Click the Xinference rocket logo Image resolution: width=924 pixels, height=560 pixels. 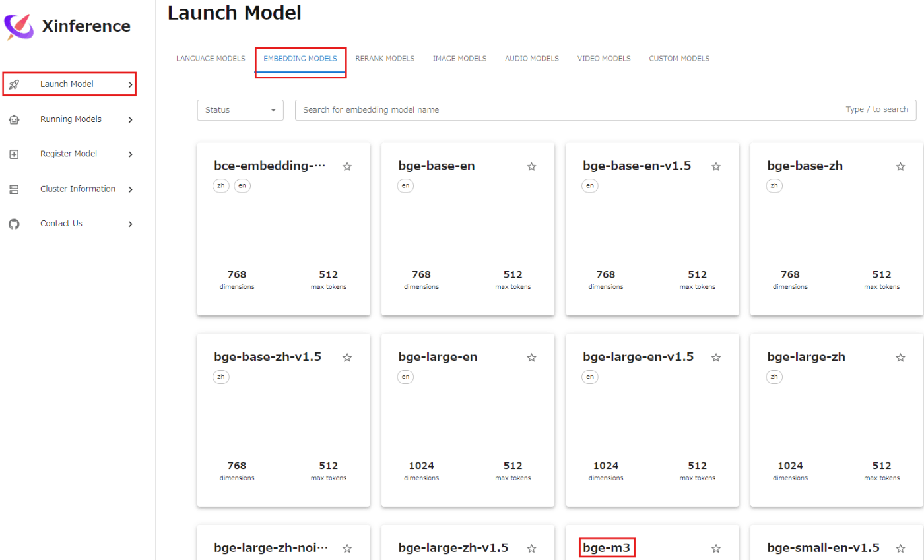18,26
